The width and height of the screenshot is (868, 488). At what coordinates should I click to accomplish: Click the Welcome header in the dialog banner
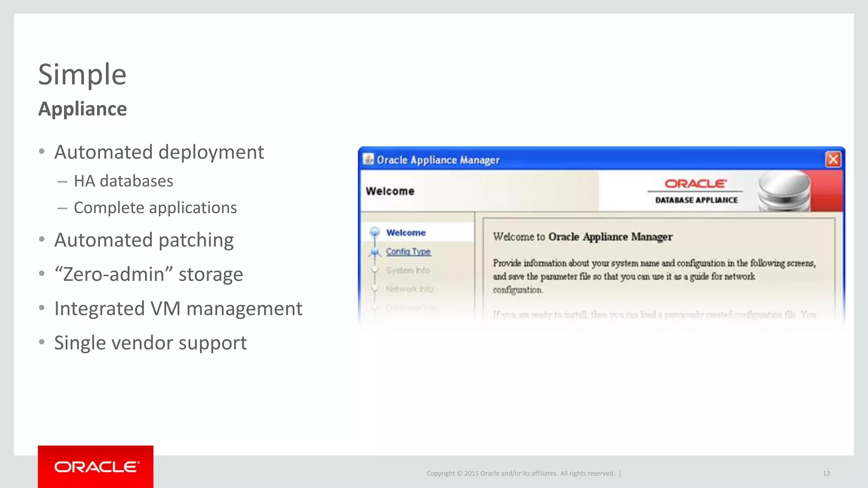390,191
